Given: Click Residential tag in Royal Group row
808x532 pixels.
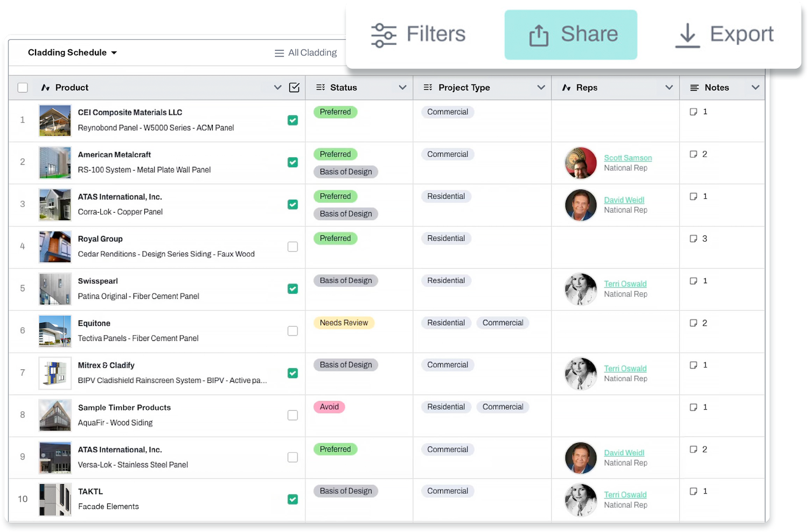Looking at the screenshot, I should (x=446, y=239).
